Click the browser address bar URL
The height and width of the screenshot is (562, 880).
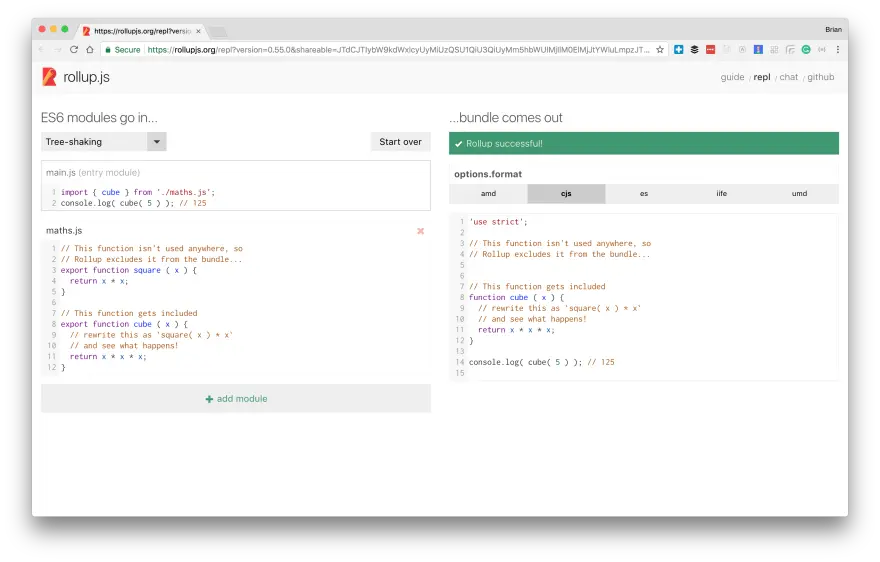click(398, 50)
